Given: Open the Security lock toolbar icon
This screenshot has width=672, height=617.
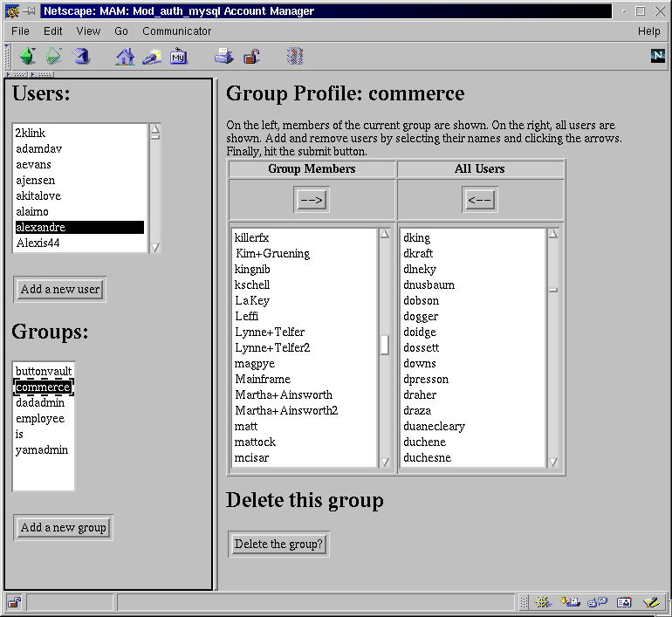Looking at the screenshot, I should click(x=251, y=57).
